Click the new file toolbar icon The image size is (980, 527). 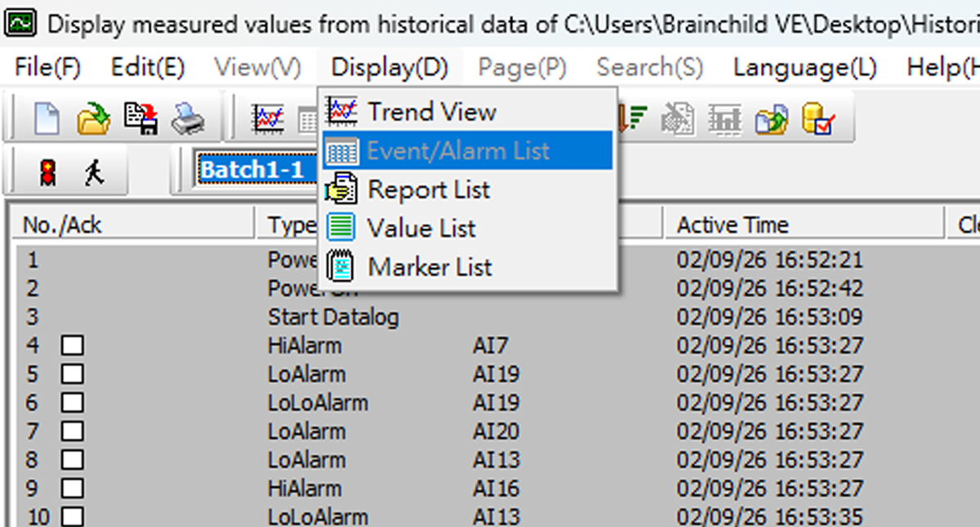coord(47,121)
